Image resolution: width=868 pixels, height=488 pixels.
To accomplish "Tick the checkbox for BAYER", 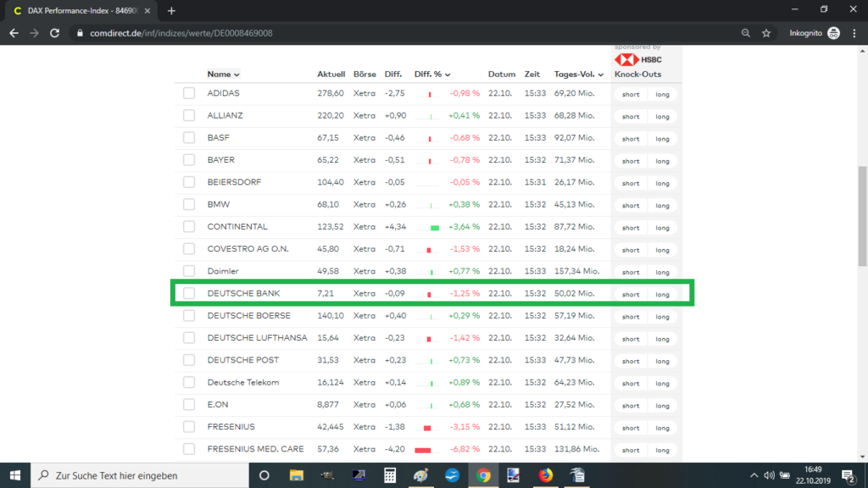I will click(x=189, y=159).
